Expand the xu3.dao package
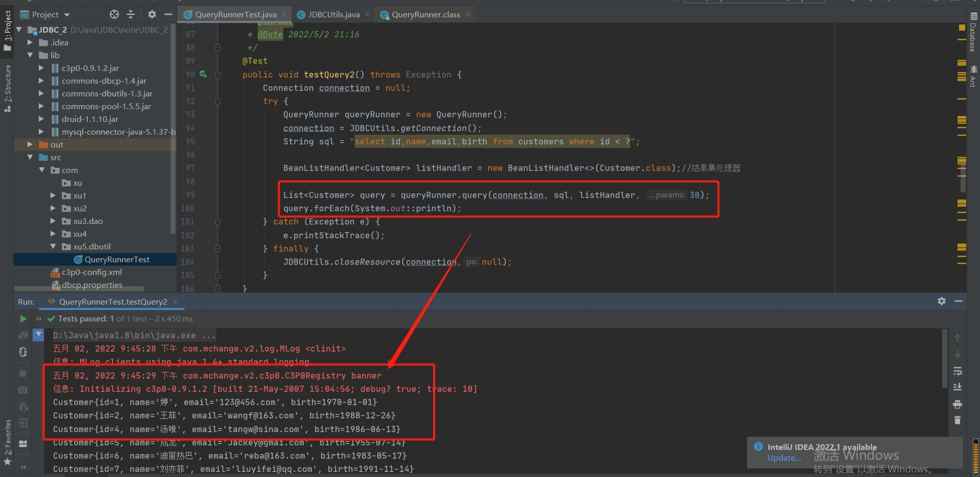 tap(53, 221)
